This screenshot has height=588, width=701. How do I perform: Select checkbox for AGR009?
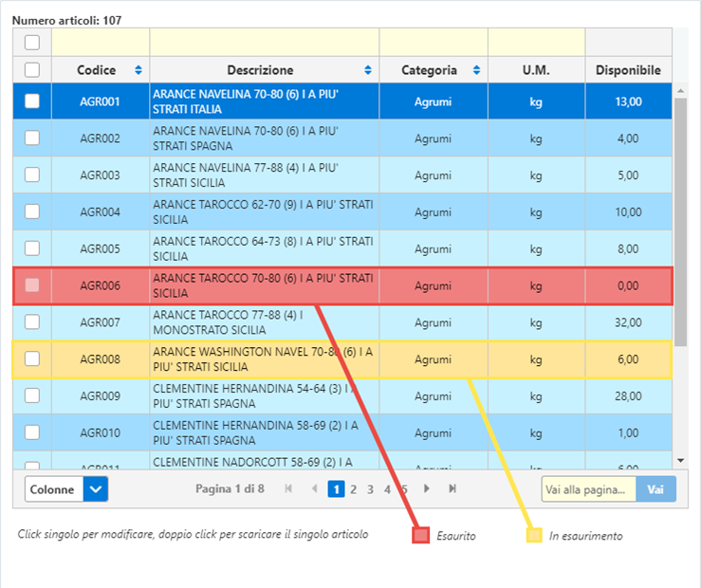[x=32, y=395]
